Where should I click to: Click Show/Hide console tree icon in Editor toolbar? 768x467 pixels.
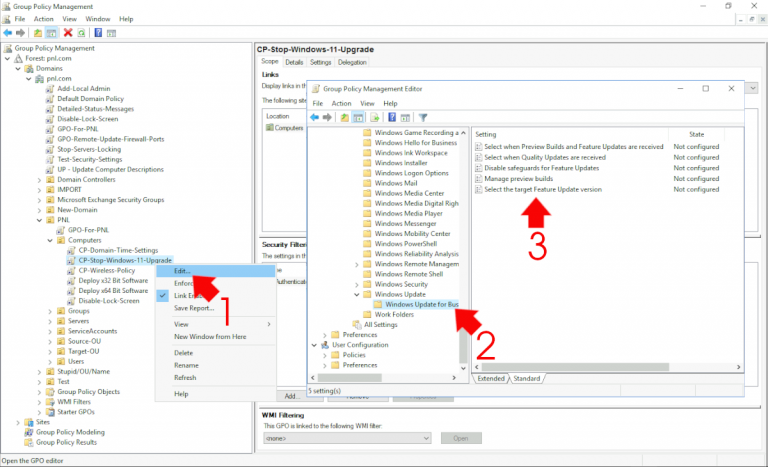pyautogui.click(x=359, y=118)
